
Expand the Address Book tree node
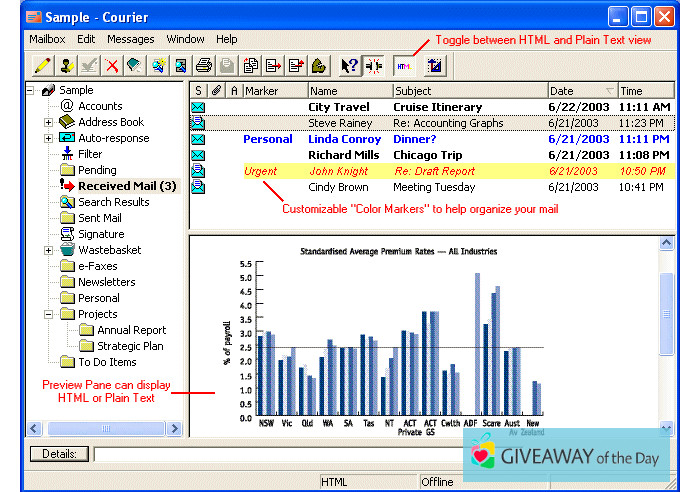point(49,122)
